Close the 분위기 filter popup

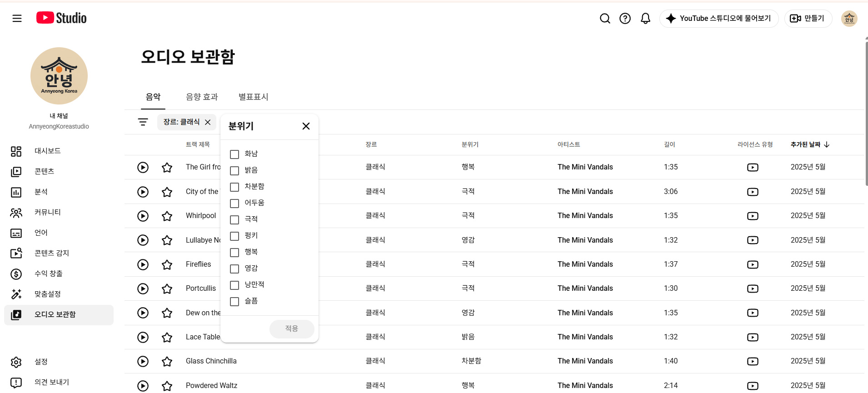pyautogui.click(x=306, y=126)
